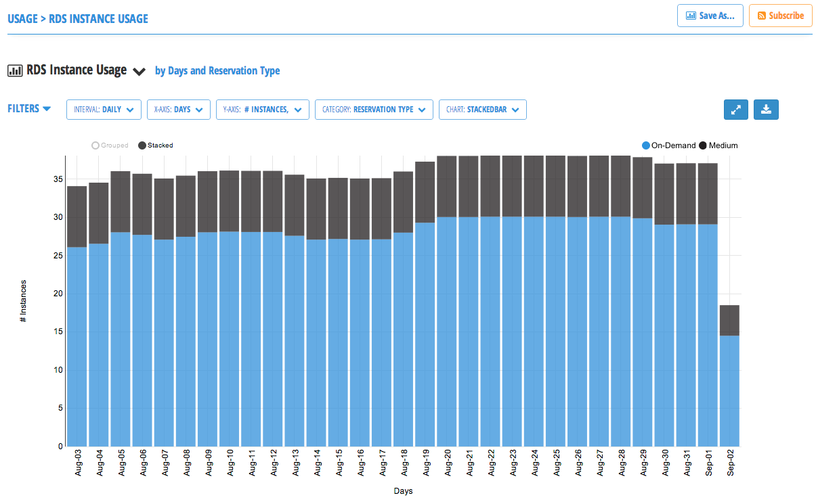816x504 pixels.
Task: Click the '# Instances' y-axis title
Action: [23, 300]
